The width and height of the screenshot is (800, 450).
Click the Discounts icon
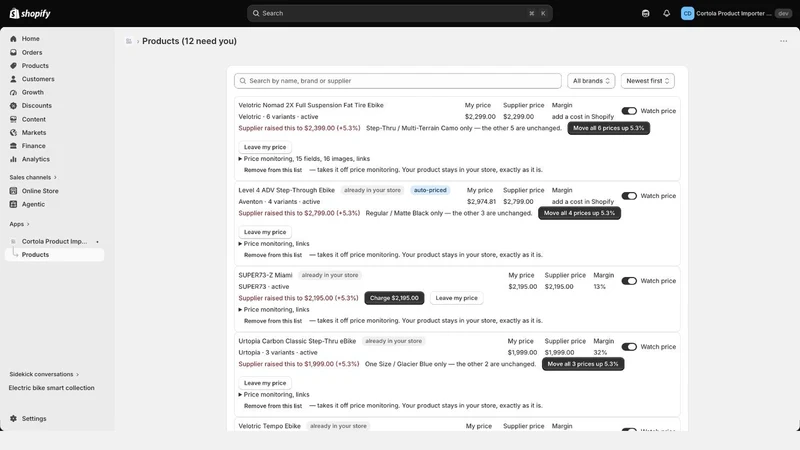13,106
